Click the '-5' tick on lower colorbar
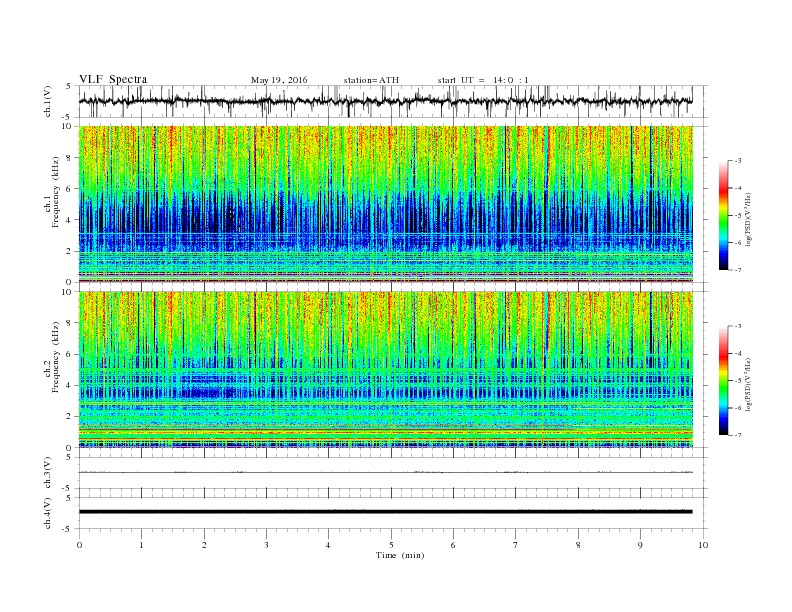 pyautogui.click(x=738, y=381)
